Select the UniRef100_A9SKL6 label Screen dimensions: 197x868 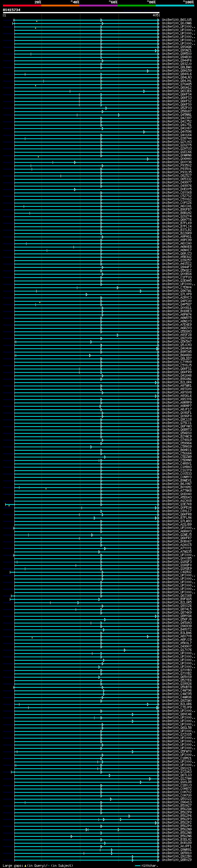(x=177, y=396)
